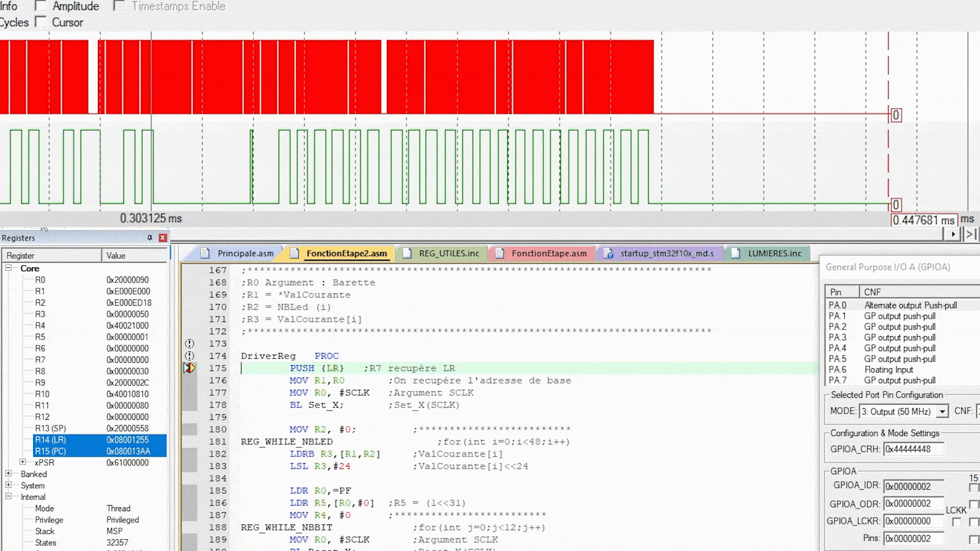
Task: Expand the Banked register group
Action: point(8,473)
